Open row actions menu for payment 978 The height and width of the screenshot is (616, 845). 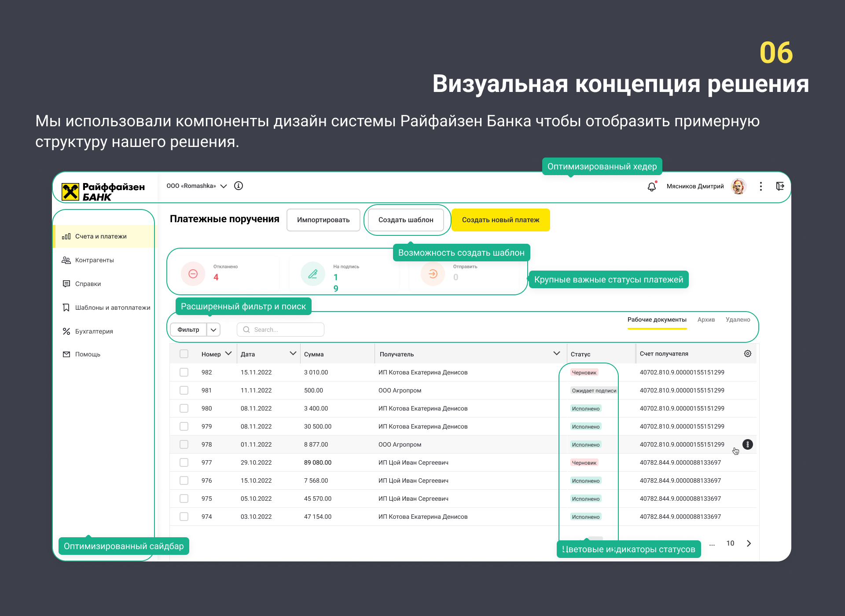pyautogui.click(x=747, y=444)
